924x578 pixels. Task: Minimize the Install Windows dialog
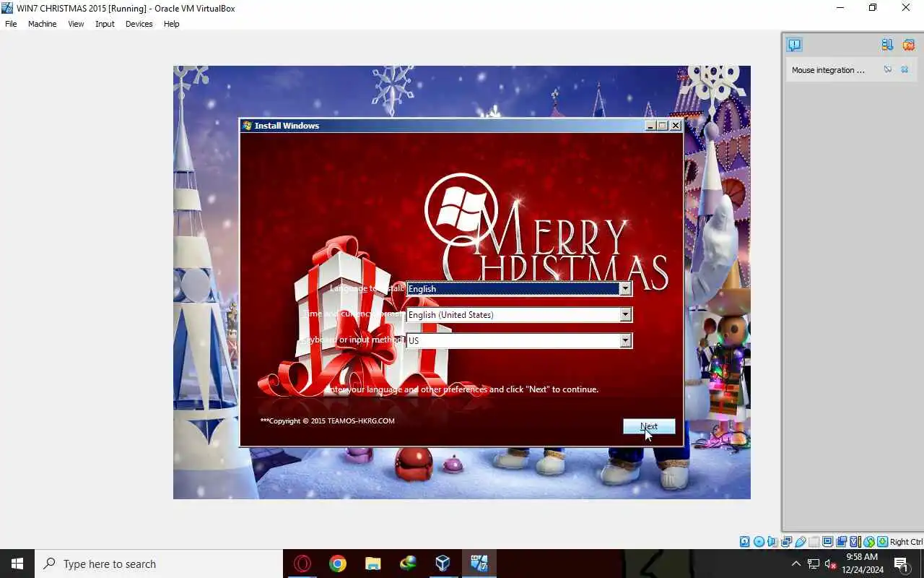click(x=650, y=126)
